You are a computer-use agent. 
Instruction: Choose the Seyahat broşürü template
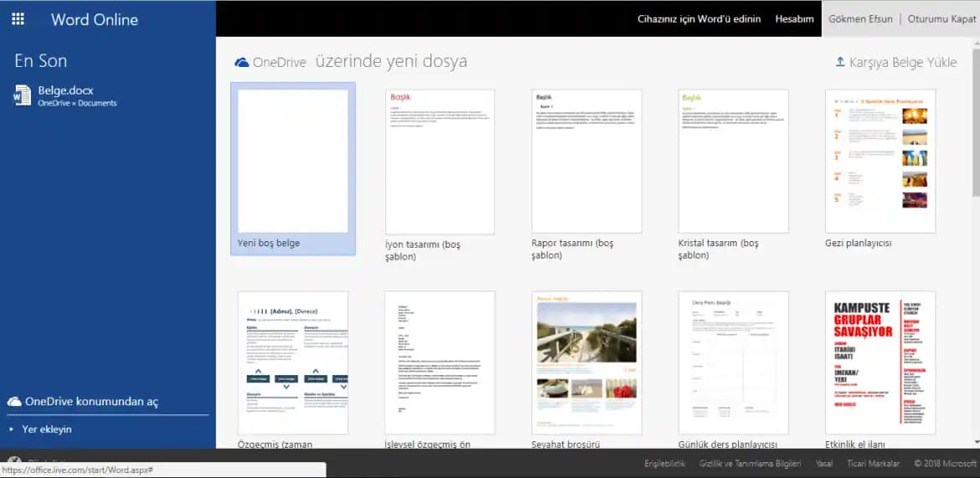(x=586, y=362)
